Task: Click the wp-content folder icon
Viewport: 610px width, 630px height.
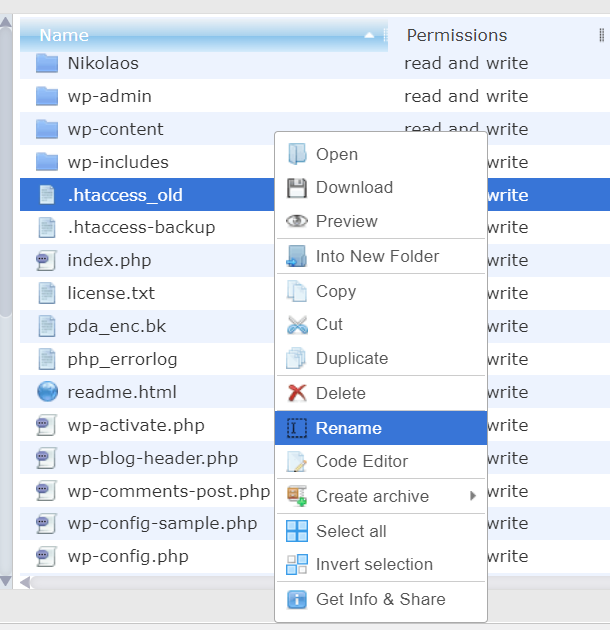Action: (x=47, y=129)
